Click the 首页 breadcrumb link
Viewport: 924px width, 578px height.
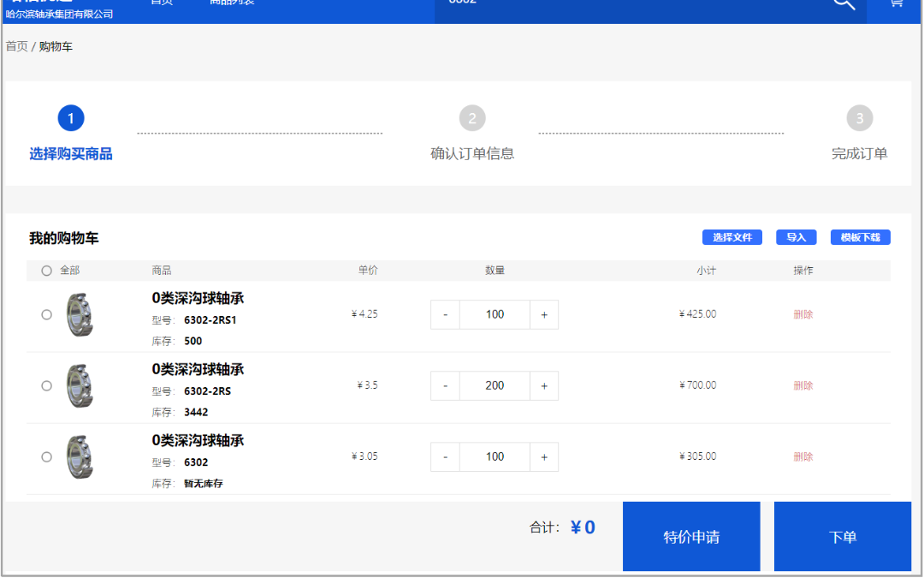15,46
